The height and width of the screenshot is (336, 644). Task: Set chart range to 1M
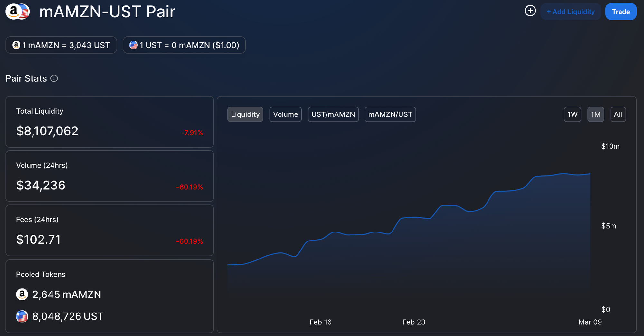coord(596,114)
